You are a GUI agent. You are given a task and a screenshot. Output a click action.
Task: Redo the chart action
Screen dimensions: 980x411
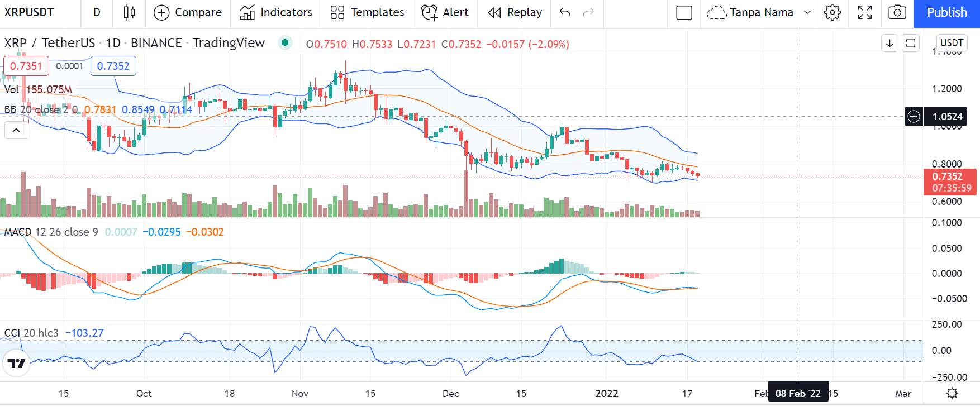click(x=588, y=12)
